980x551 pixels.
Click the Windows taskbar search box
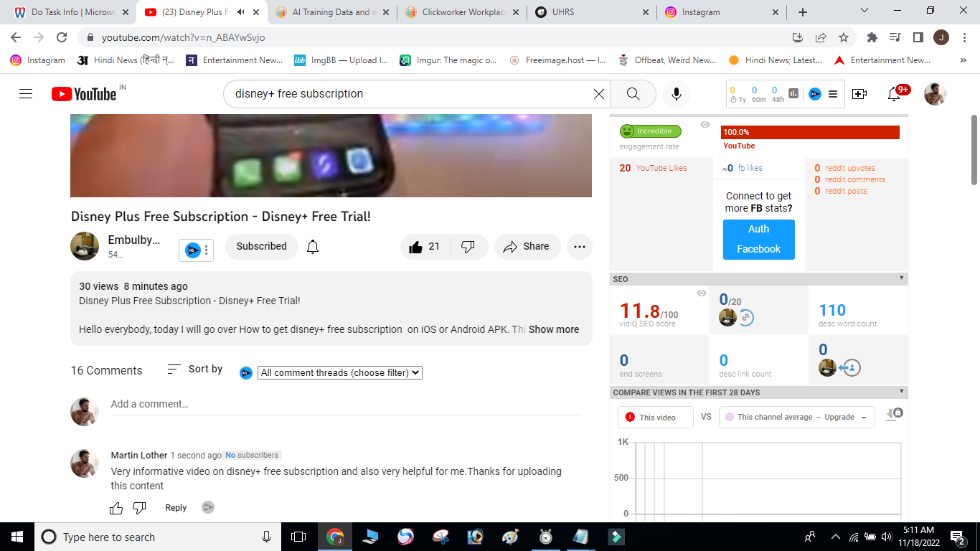[158, 537]
